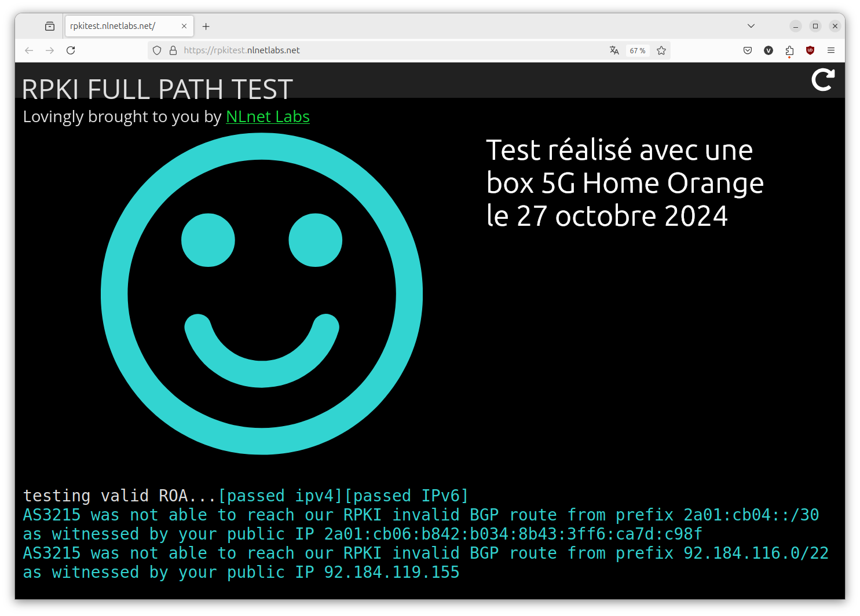860x616 pixels.
Task: Click the page rerun-test refresh arrow icon
Action: 823,80
